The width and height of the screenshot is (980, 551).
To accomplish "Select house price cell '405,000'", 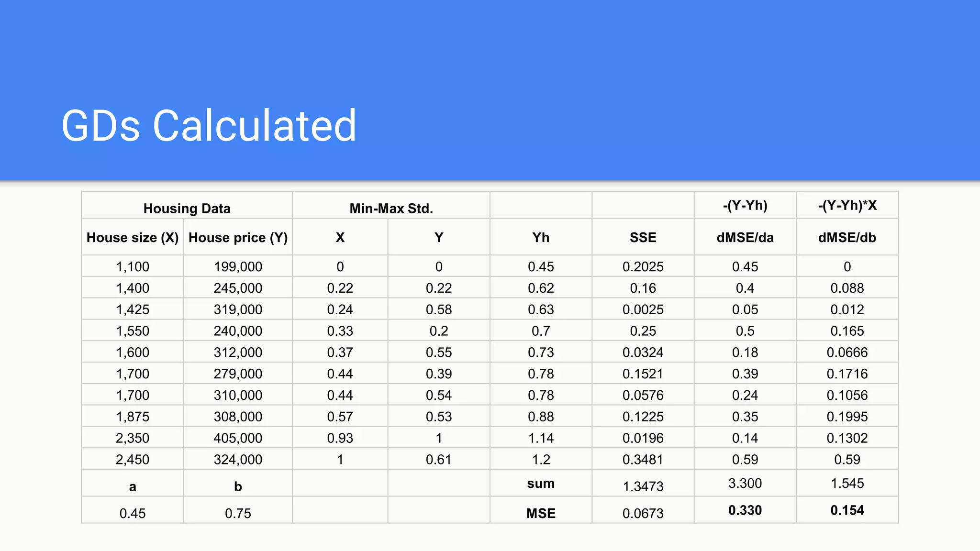I will tap(238, 438).
